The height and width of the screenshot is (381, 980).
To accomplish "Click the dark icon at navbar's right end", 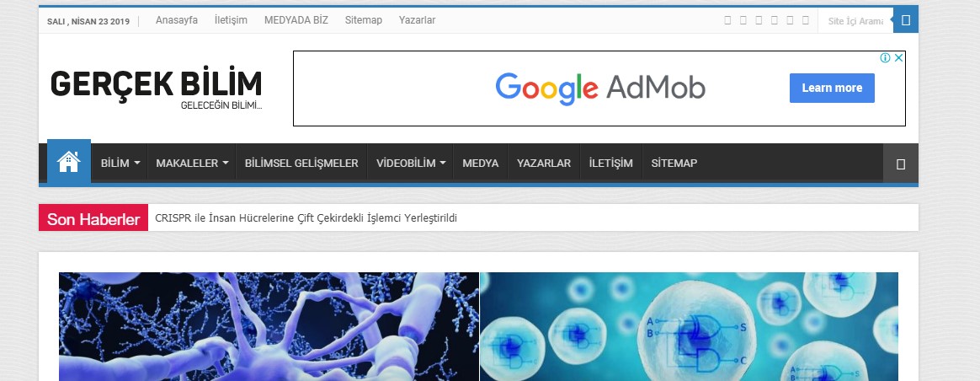I will (901, 164).
